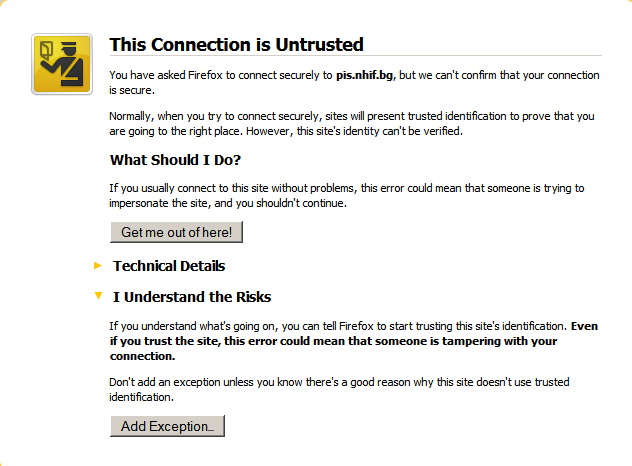Expand Technical Details using its right-pointing arrow
The width and height of the screenshot is (632, 466).
(x=98, y=266)
